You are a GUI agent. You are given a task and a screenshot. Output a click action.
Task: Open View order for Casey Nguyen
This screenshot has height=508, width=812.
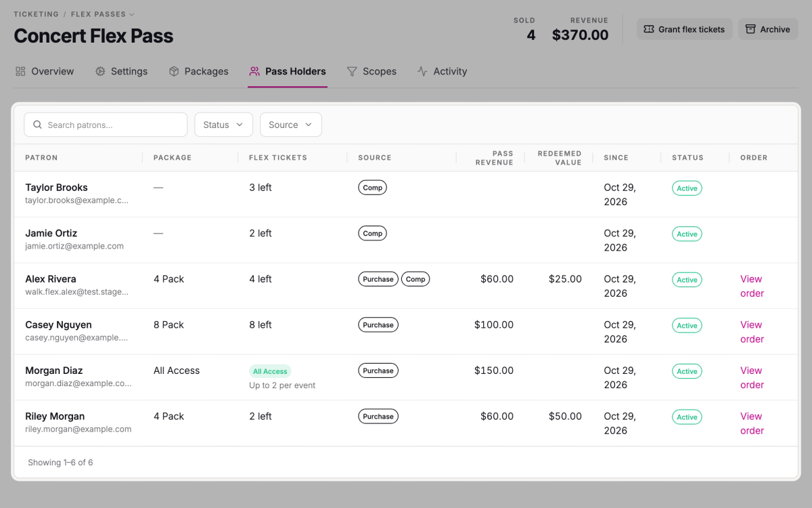pyautogui.click(x=752, y=332)
